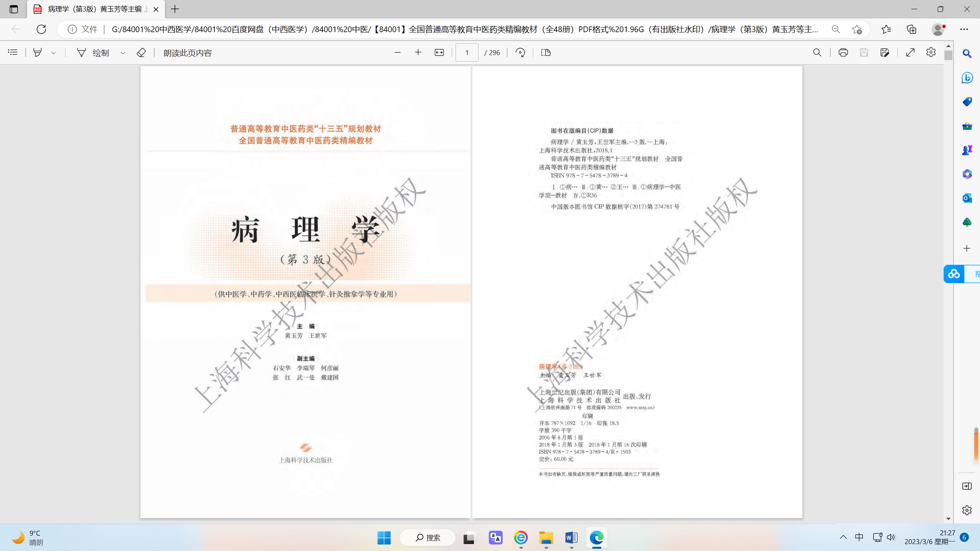Add this page to favorites
The image size is (980, 551).
857,29
